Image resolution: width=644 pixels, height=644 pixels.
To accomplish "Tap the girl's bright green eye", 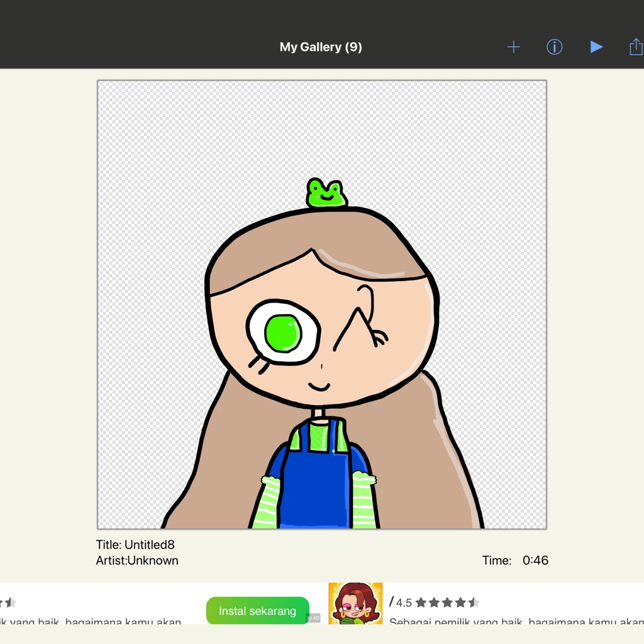I will pos(283,333).
